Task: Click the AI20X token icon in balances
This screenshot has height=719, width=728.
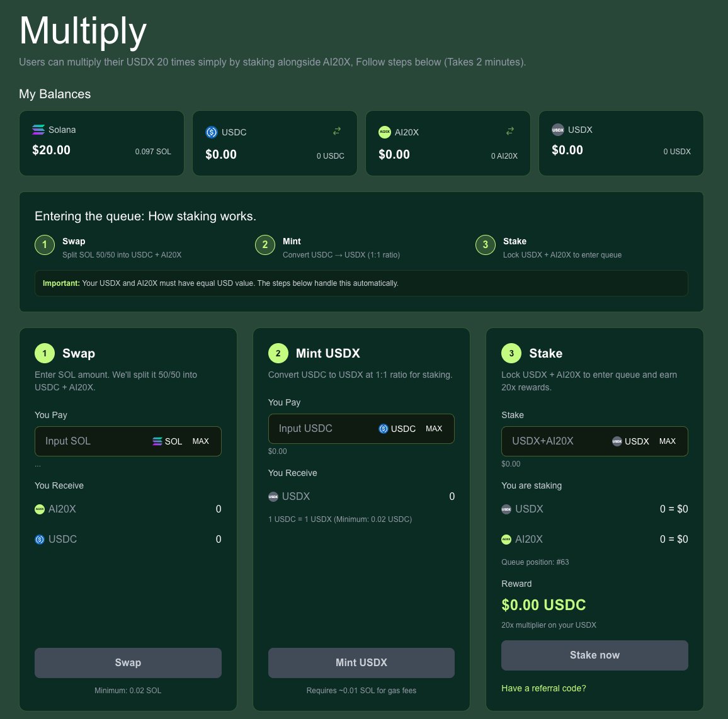Action: click(384, 132)
